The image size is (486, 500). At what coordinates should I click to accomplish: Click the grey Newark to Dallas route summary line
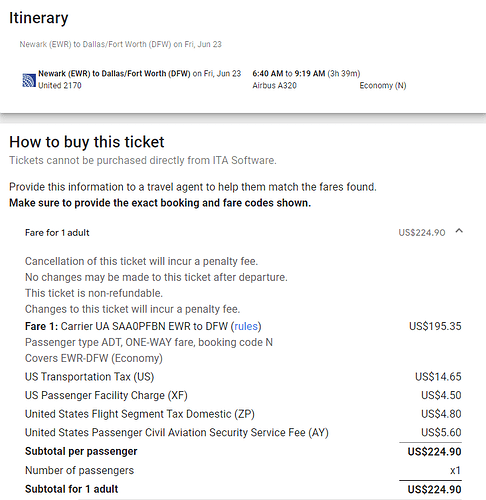coord(120,44)
